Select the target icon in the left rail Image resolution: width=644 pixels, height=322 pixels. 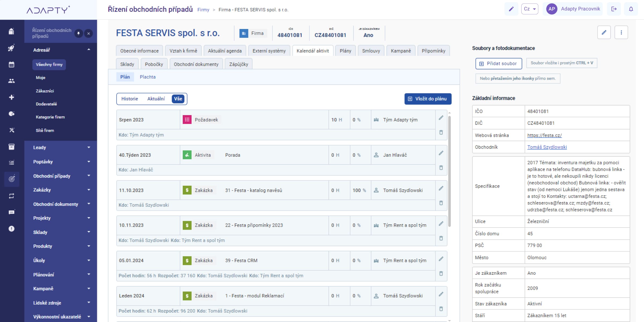pos(11,179)
